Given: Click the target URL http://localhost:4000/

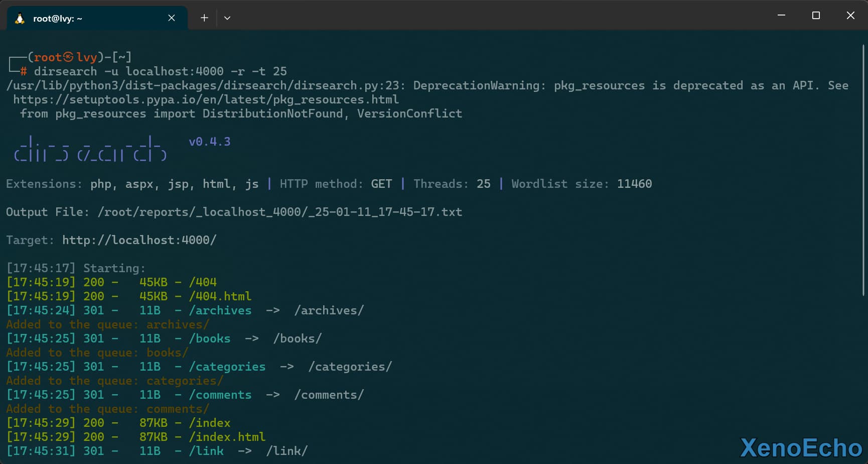Looking at the screenshot, I should coord(139,240).
